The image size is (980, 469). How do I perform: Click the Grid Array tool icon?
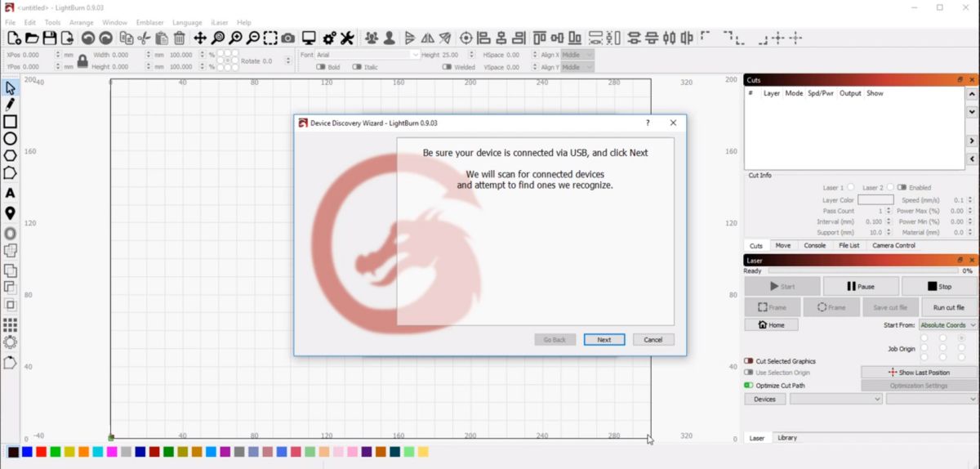[11, 324]
